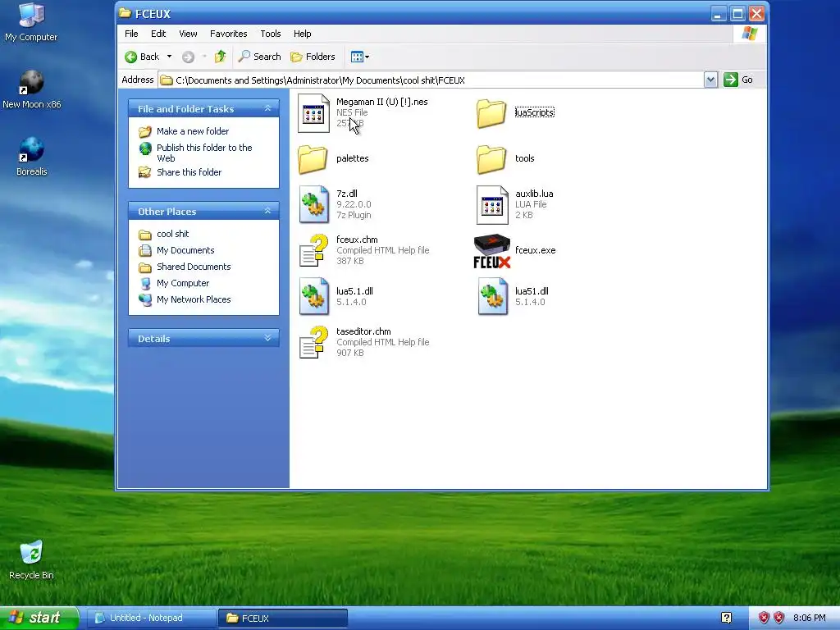Click the Up one level folder icon
Image resolution: width=840 pixels, height=630 pixels.
(x=220, y=57)
